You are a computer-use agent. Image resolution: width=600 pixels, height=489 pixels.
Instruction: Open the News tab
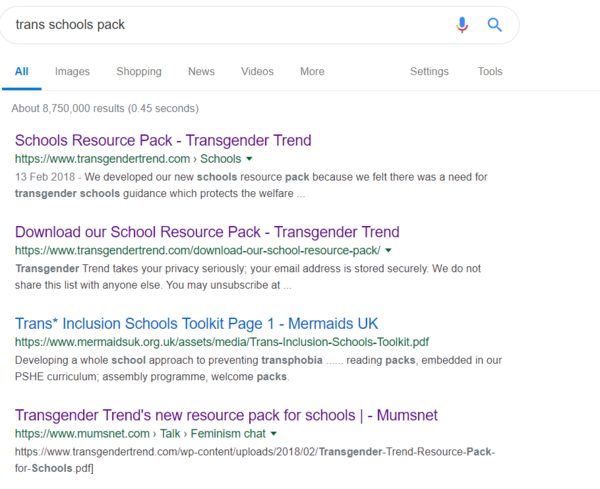(201, 72)
